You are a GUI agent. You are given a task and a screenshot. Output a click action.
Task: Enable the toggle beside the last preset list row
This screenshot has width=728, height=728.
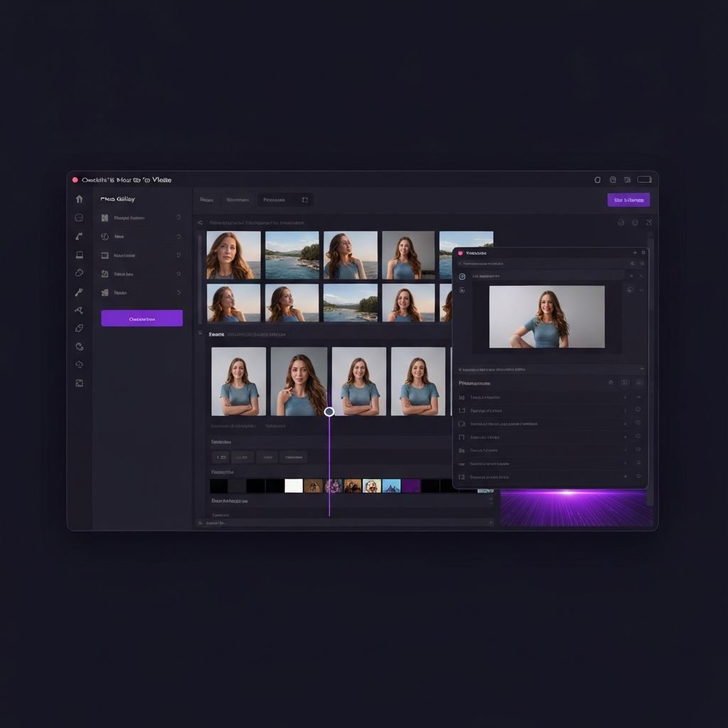tap(638, 477)
